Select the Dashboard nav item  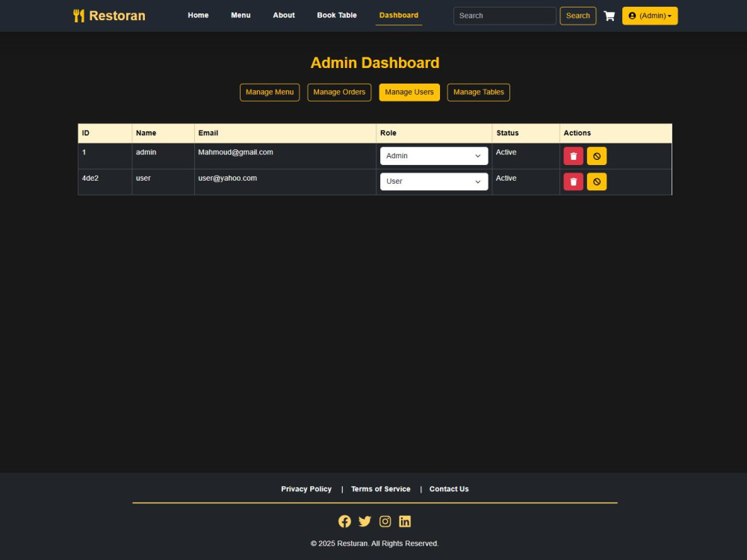(x=399, y=15)
